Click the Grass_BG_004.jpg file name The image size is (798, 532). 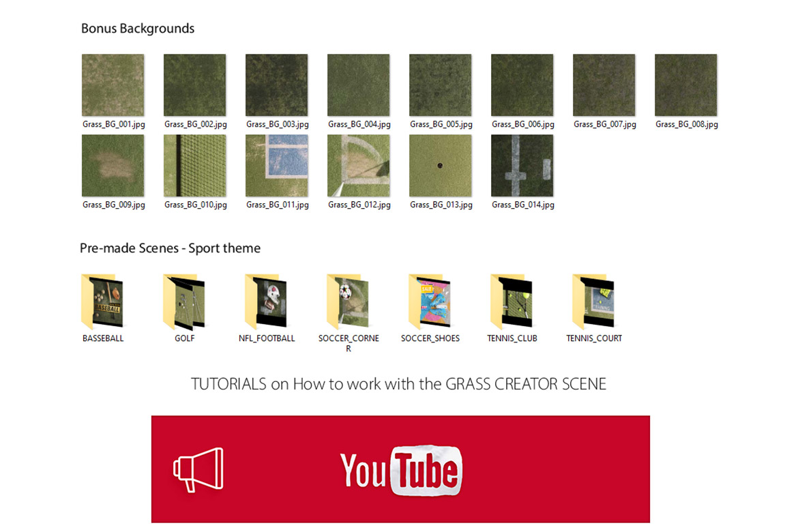359,124
